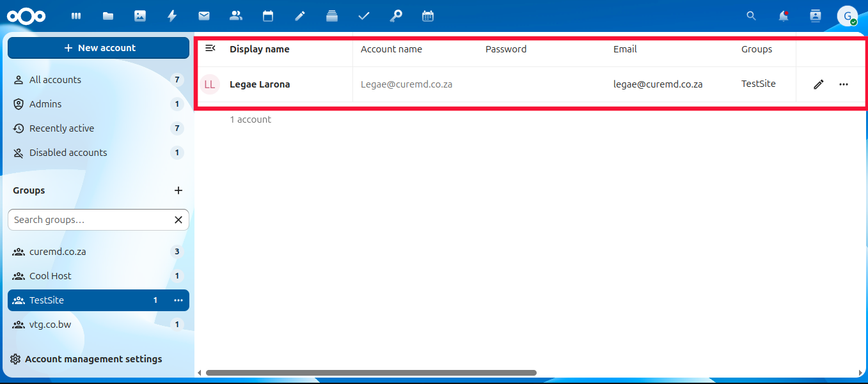Add a new group with plus icon
The height and width of the screenshot is (384, 868).
(178, 190)
